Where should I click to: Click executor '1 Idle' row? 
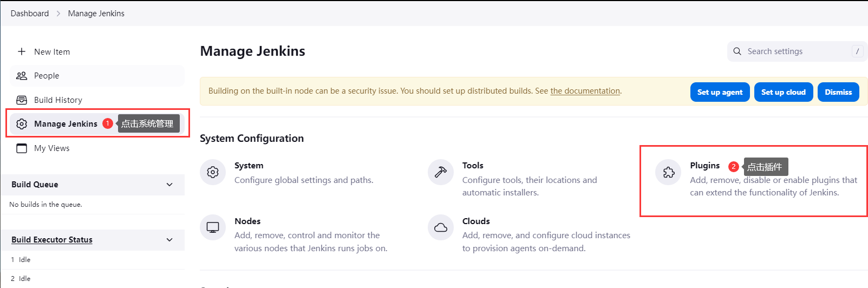click(93, 260)
